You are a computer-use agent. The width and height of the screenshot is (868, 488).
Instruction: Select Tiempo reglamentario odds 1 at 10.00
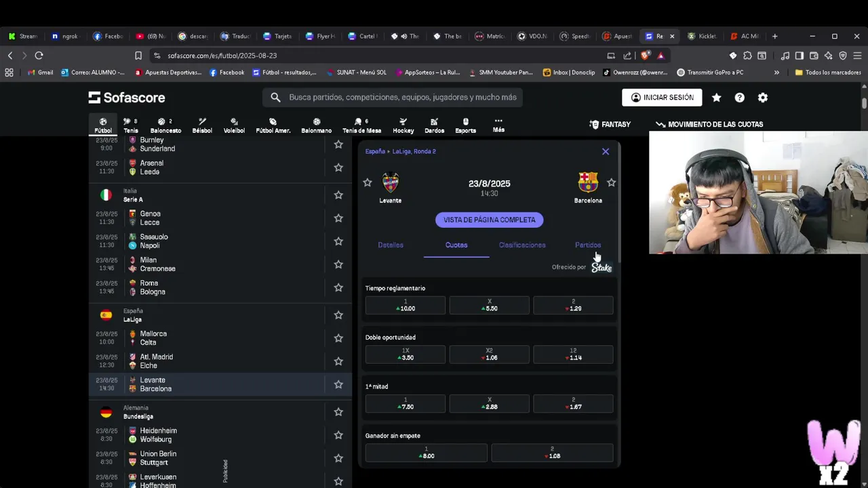(406, 305)
